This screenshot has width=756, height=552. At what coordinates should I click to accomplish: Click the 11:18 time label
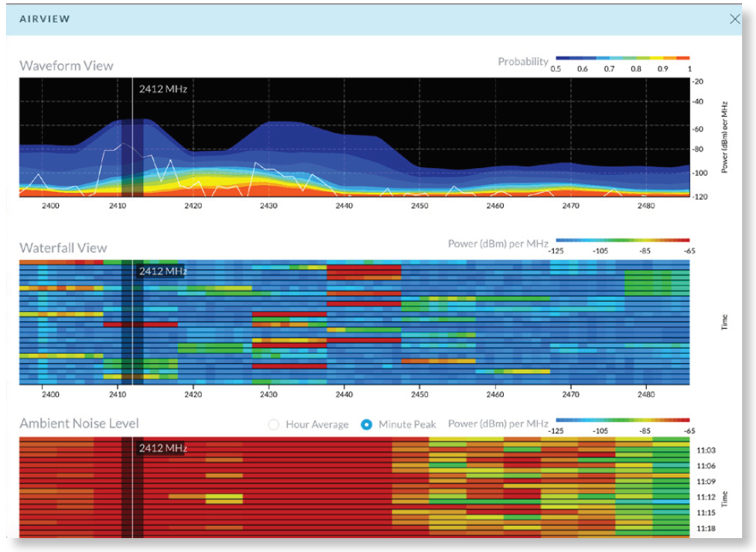(704, 527)
